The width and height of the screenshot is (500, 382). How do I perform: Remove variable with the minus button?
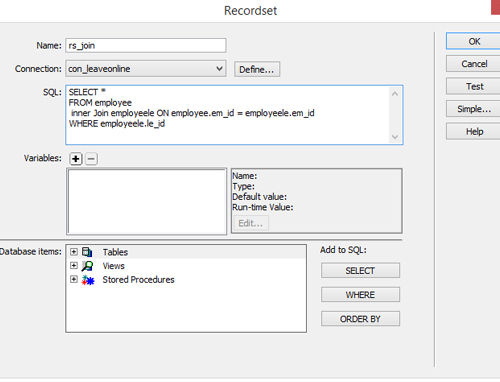click(91, 159)
